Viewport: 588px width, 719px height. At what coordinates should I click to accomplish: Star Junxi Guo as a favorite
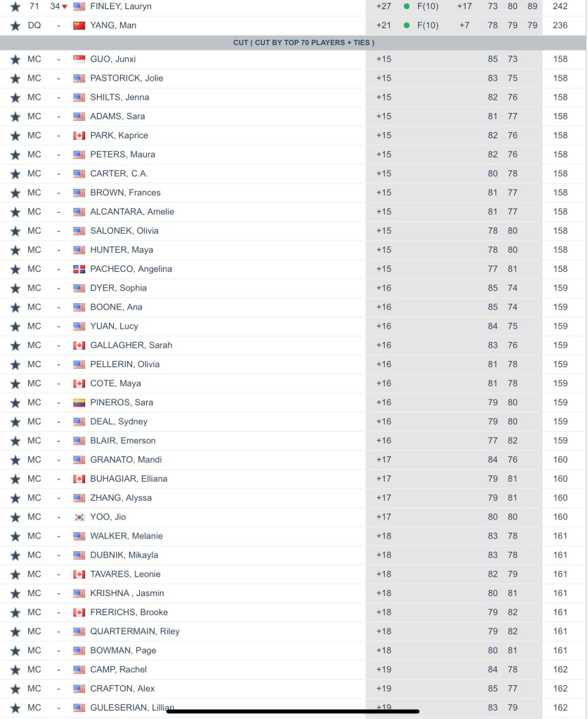point(15,60)
